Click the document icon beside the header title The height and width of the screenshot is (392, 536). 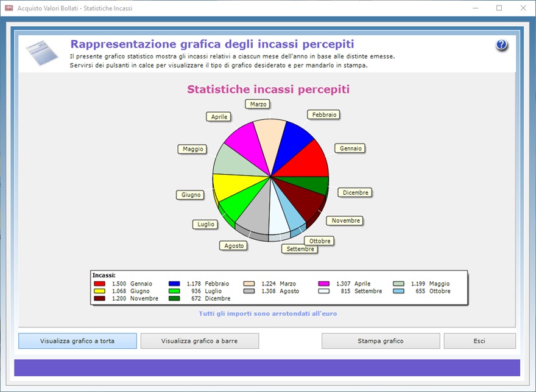[41, 52]
